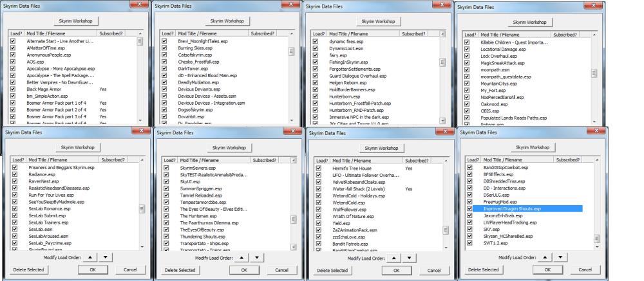Click Skyrim Workshop in RavenNest.esp window
The image size is (644, 281).
[78, 147]
